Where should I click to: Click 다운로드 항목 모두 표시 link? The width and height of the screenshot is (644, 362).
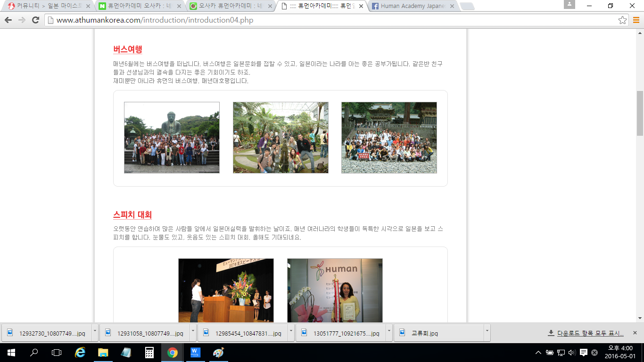590,333
